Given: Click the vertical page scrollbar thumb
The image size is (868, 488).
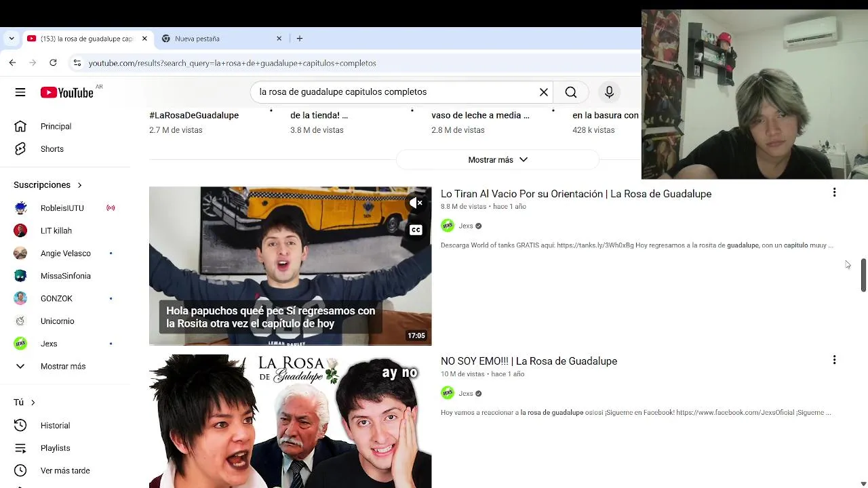Looking at the screenshot, I should click(863, 275).
